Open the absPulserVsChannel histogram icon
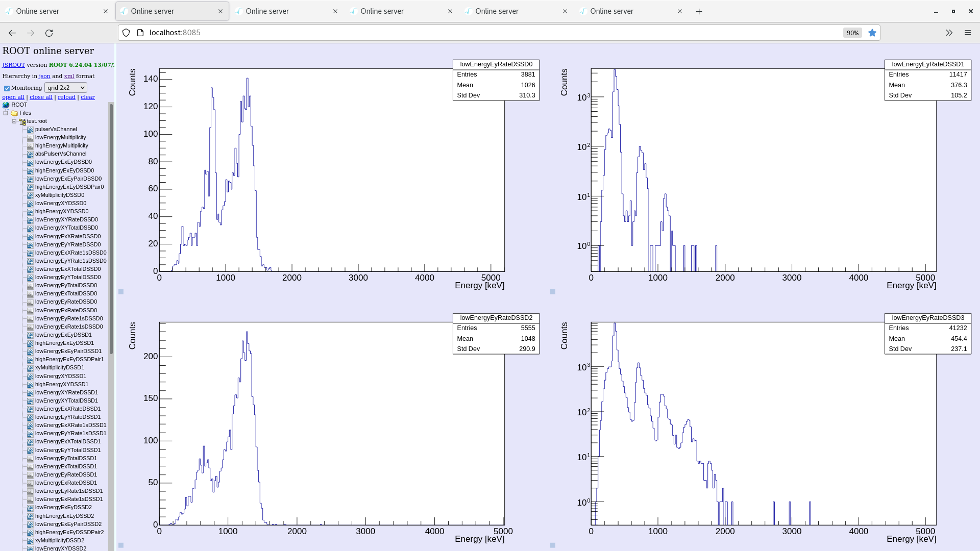 point(31,154)
